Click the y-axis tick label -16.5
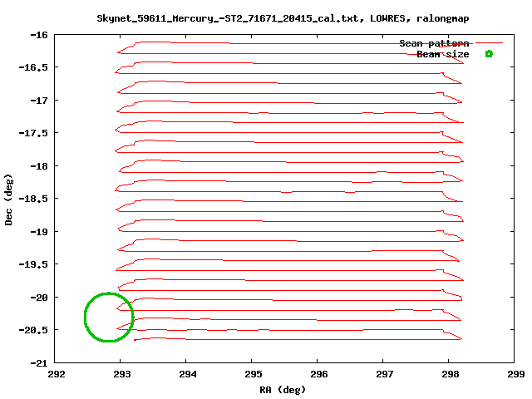Image resolution: width=532 pixels, height=399 pixels. tap(33, 67)
